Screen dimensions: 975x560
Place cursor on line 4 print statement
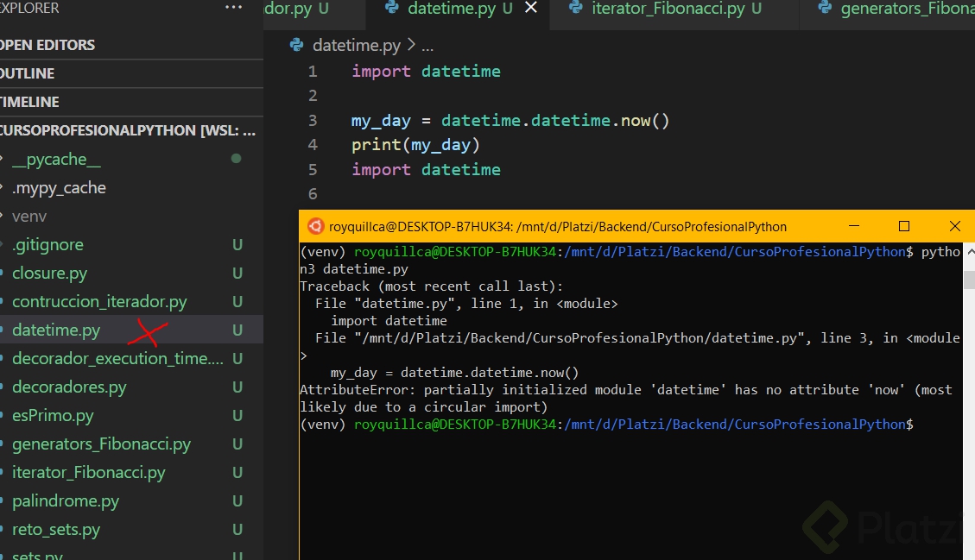[x=415, y=145]
